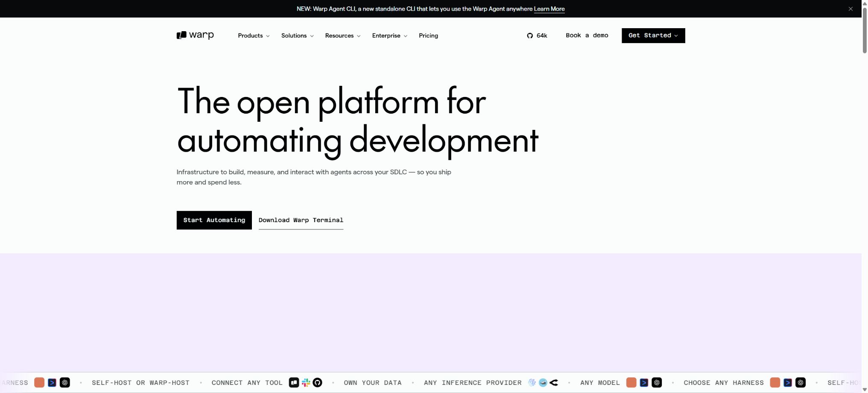Screen dimensions: 868x393
Task: Click the "CONNECT ANY TOOL" ticker text
Action: click(x=247, y=383)
